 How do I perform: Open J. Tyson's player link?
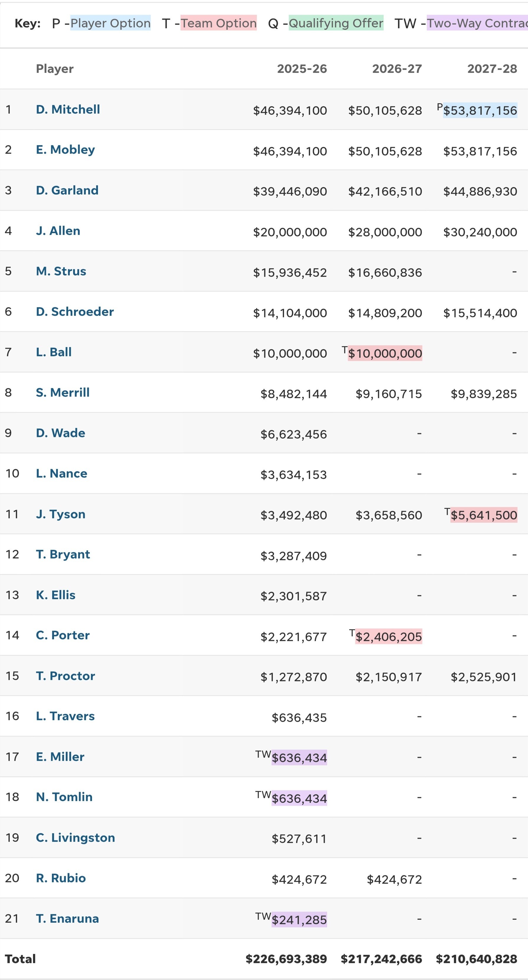(60, 514)
